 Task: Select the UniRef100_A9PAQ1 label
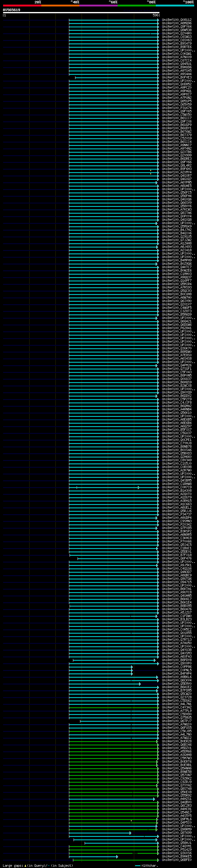(177, 91)
